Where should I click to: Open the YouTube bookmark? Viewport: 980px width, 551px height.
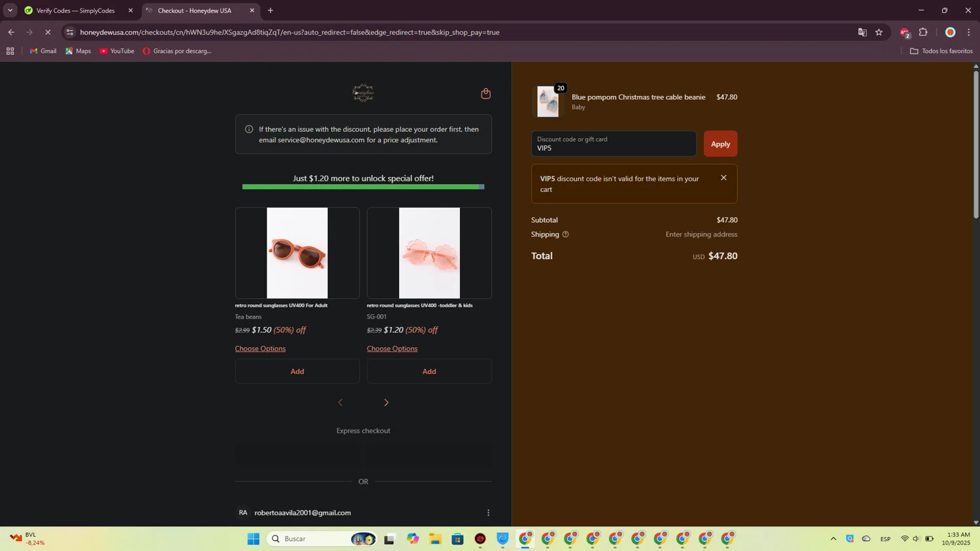[117, 51]
